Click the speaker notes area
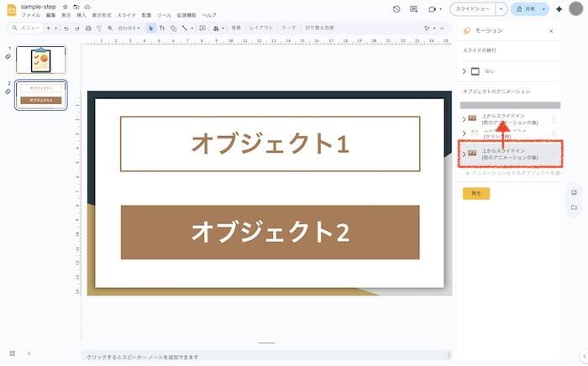 [265, 357]
